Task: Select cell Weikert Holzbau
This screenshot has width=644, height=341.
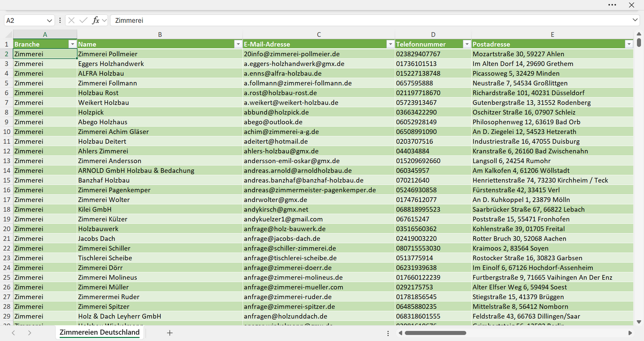Action: click(160, 102)
